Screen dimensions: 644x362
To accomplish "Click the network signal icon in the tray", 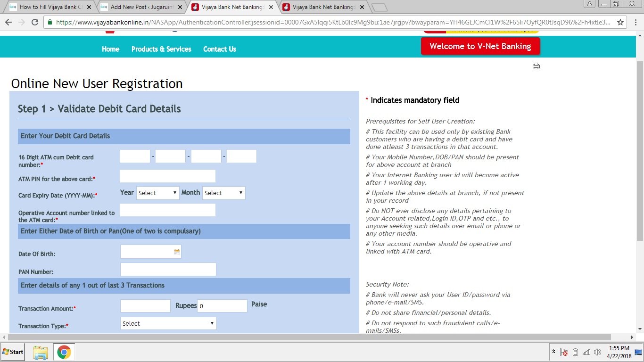I will (586, 352).
